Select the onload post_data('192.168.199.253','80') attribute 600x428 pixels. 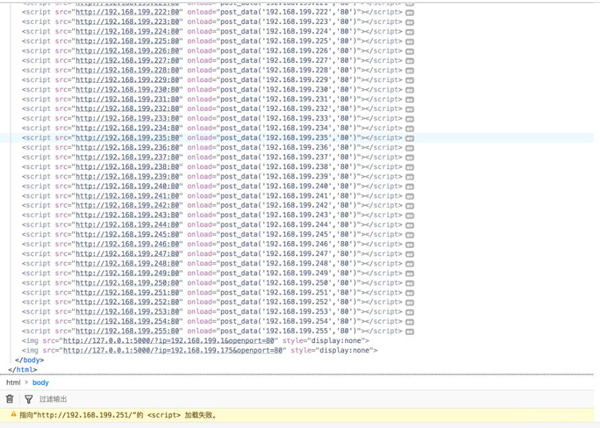[x=274, y=311]
